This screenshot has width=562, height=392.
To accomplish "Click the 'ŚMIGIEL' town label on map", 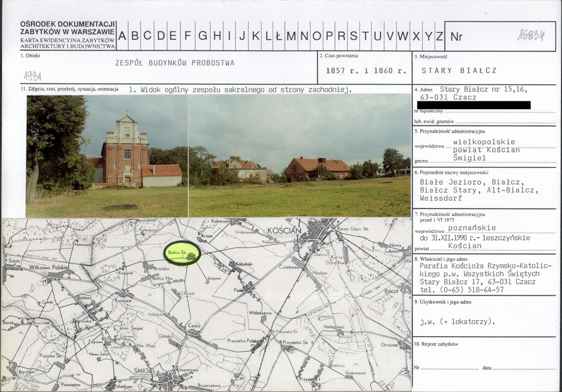I will [x=145, y=371].
